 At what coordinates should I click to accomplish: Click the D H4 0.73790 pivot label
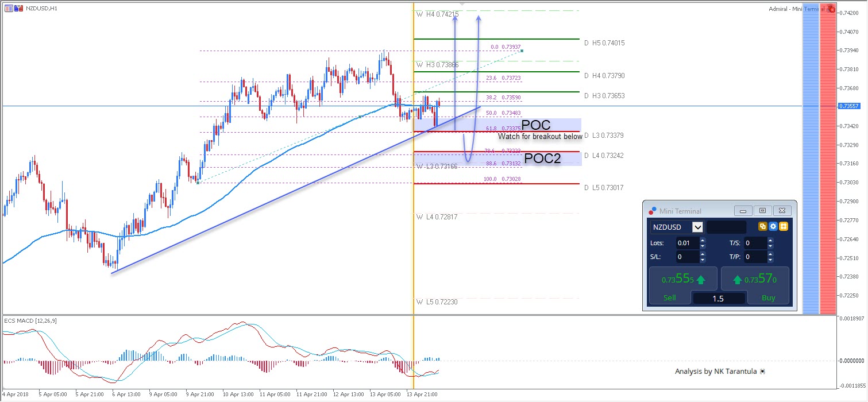tap(604, 76)
